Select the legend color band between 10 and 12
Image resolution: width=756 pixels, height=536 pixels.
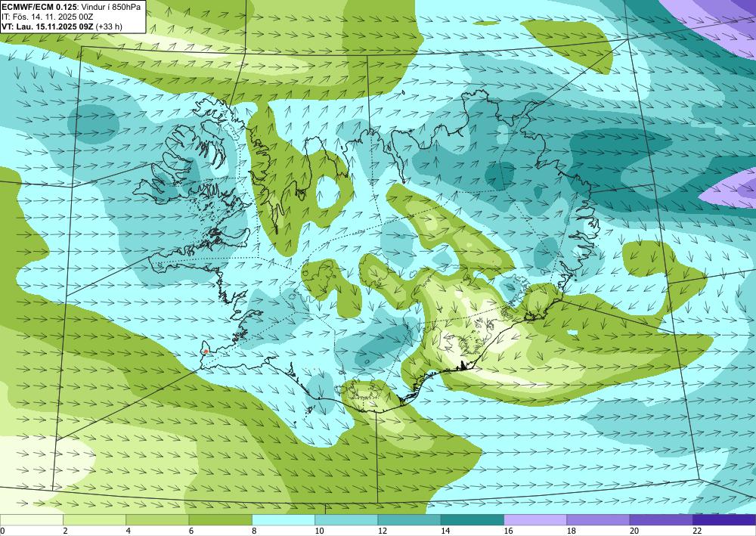pyautogui.click(x=347, y=520)
